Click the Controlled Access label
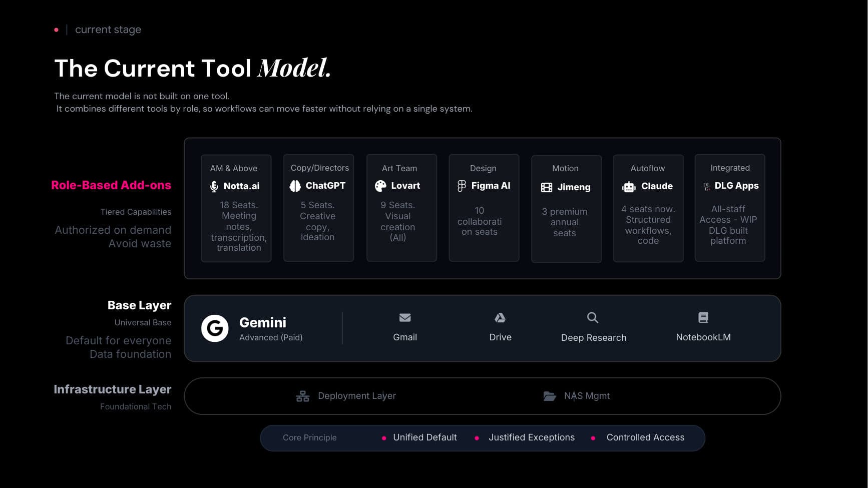868x488 pixels. click(x=645, y=437)
